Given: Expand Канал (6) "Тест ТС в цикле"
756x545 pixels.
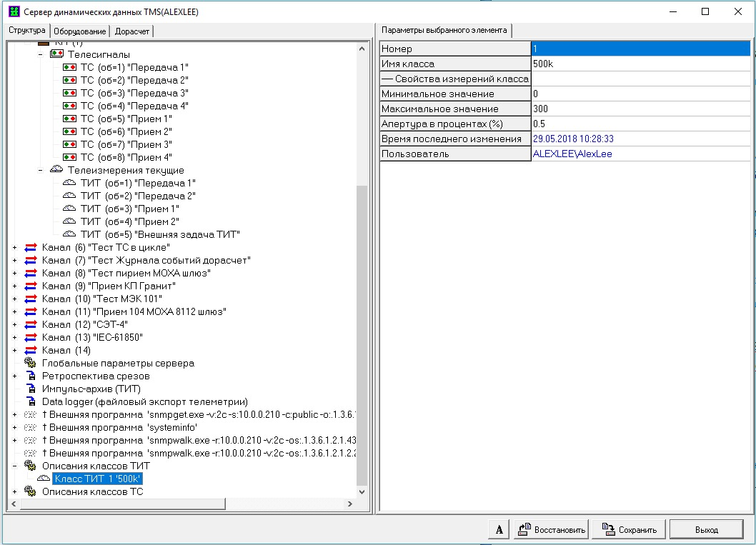Looking at the screenshot, I should coord(15,247).
